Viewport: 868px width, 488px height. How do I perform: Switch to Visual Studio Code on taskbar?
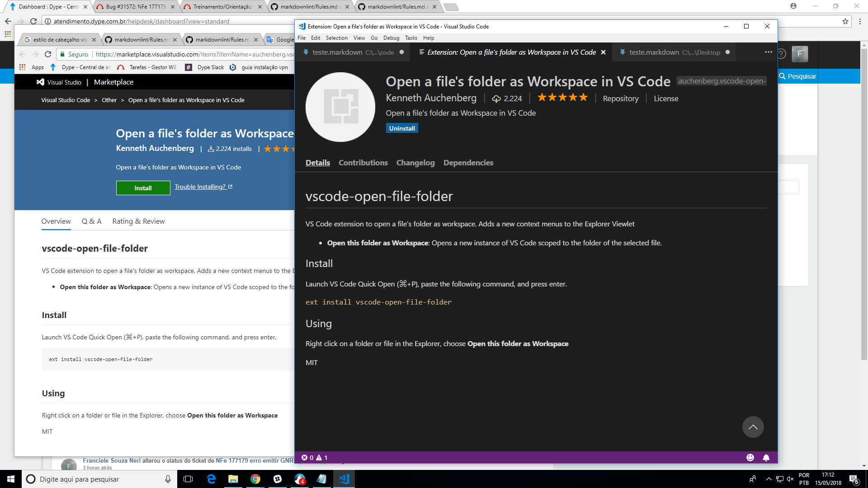click(x=344, y=479)
